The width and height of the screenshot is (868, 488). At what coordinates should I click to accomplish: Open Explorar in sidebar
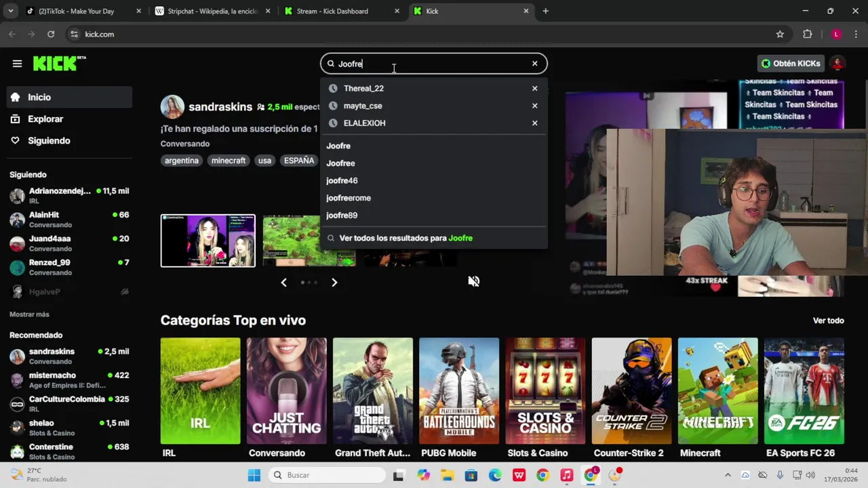70,119
